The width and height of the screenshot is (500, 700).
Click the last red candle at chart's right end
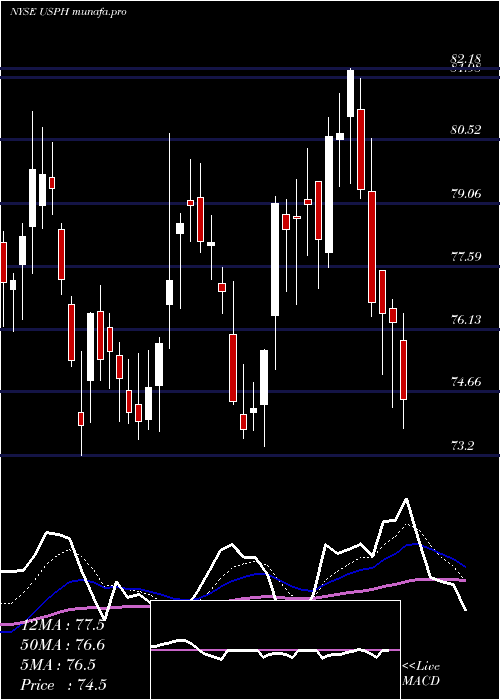click(x=404, y=370)
